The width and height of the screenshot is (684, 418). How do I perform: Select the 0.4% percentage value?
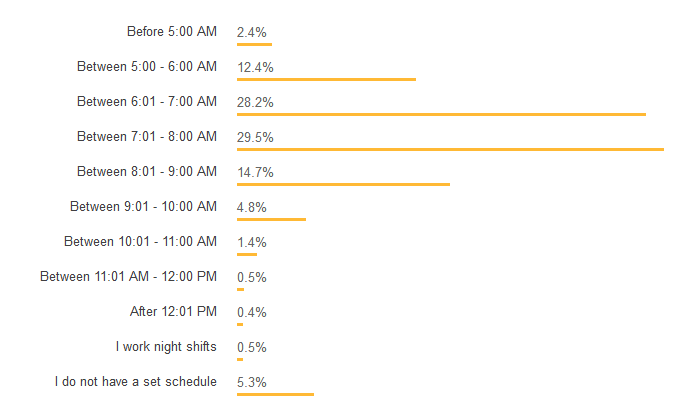(x=251, y=312)
